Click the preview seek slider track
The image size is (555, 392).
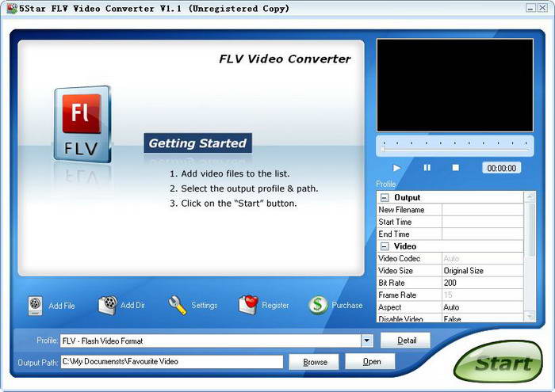click(x=455, y=149)
